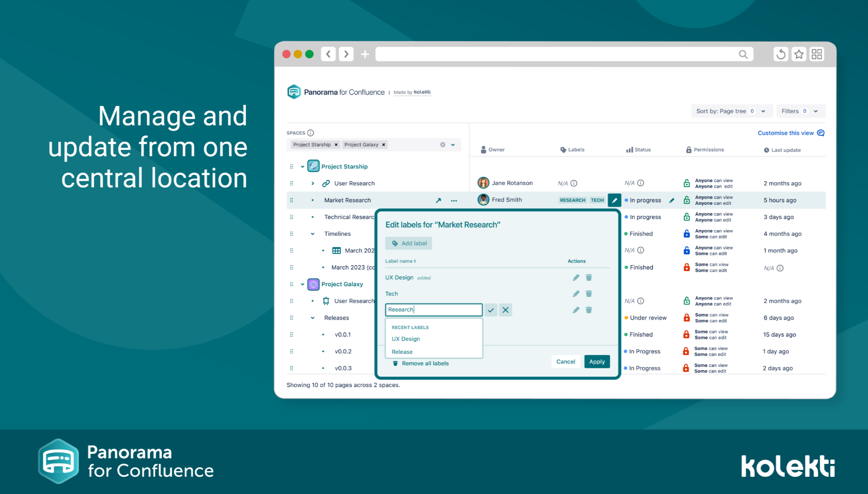Click the Project Galaxy space icon
This screenshot has width=868, height=494.
314,284
